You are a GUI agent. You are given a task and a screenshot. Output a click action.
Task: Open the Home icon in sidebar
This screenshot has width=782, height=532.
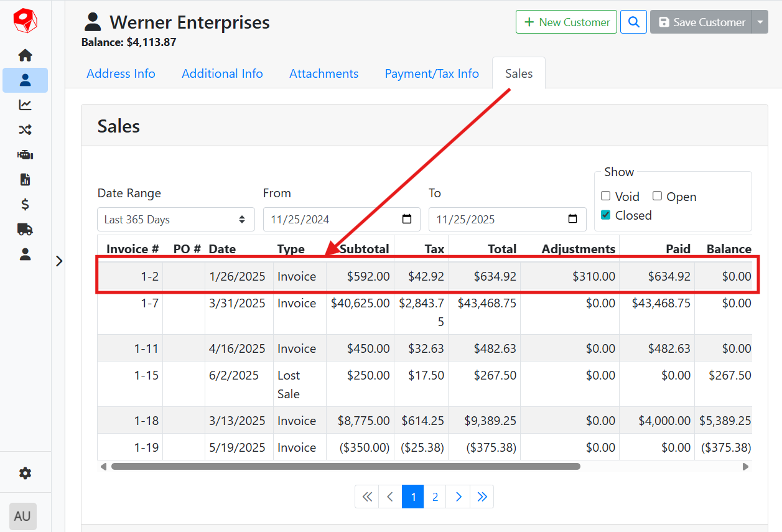tap(25, 55)
